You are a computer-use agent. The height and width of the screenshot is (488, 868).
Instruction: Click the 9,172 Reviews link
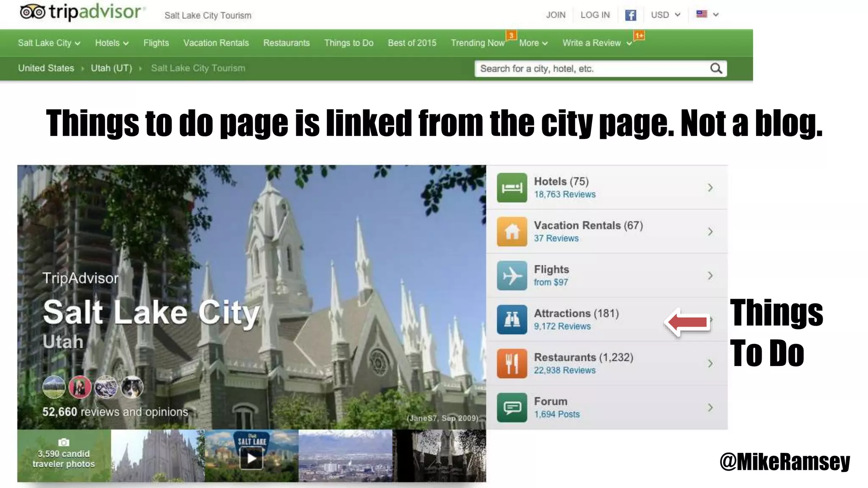click(562, 326)
